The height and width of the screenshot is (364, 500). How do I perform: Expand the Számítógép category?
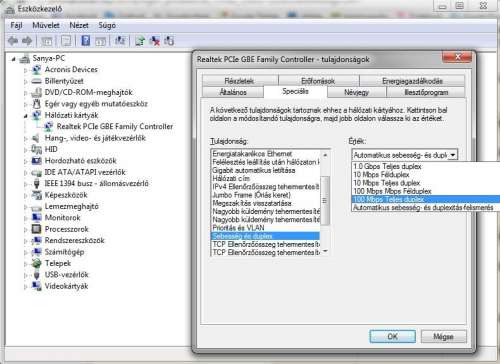(25, 252)
